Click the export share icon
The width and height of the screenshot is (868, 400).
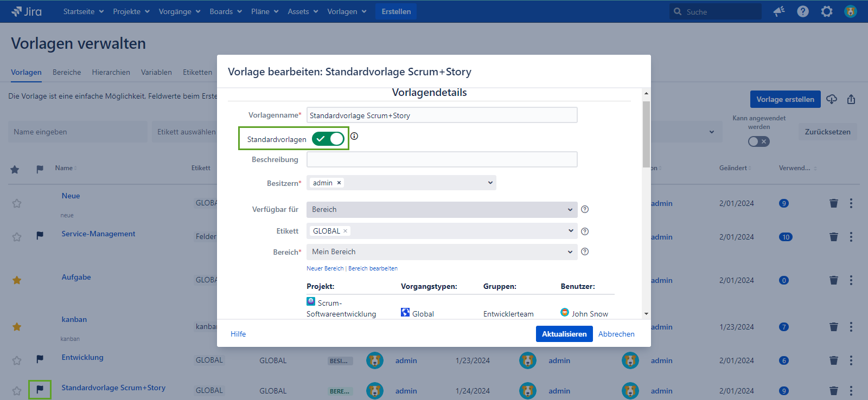851,99
